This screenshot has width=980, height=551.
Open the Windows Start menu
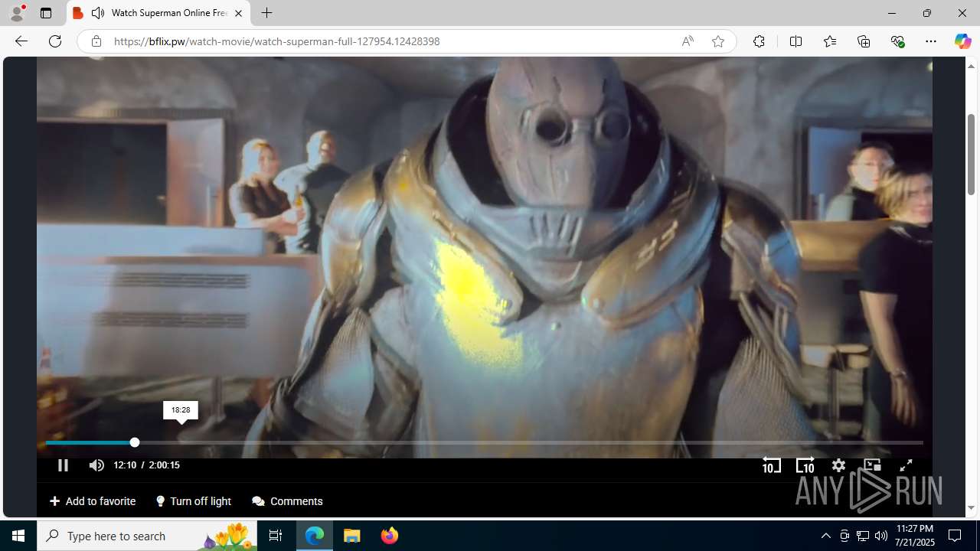click(x=18, y=536)
